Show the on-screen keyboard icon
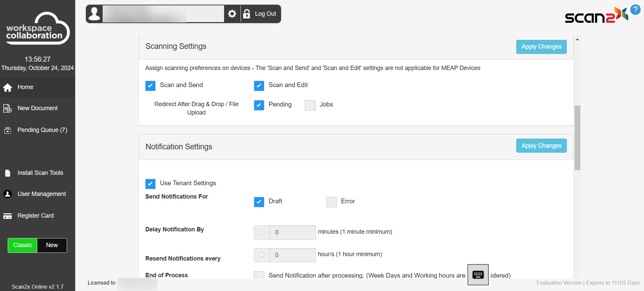The image size is (644, 291). (x=478, y=275)
